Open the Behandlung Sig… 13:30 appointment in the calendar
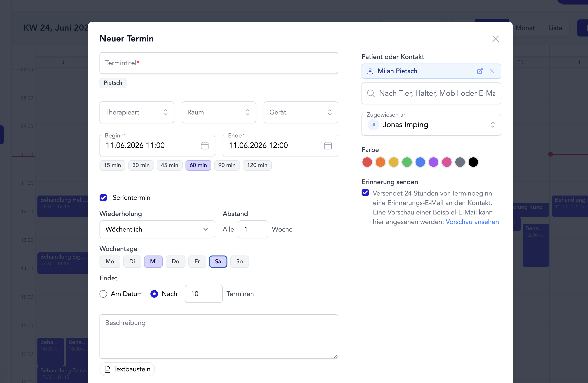 tap(63, 263)
